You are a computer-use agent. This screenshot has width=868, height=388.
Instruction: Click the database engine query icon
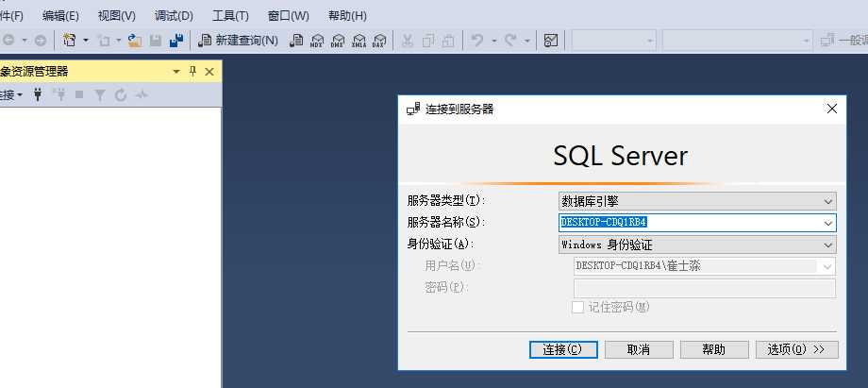296,41
